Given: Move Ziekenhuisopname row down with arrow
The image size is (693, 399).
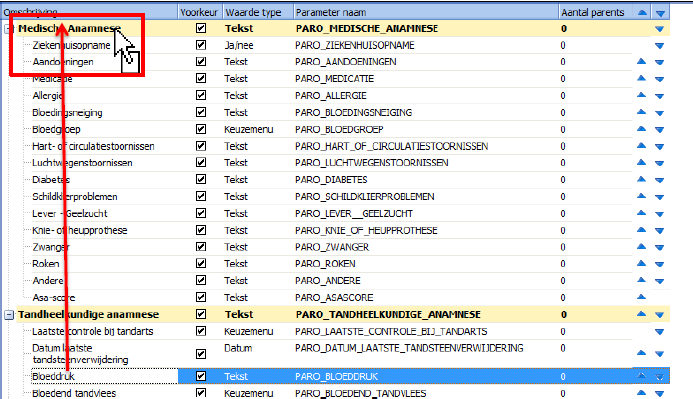Looking at the screenshot, I should [x=659, y=45].
